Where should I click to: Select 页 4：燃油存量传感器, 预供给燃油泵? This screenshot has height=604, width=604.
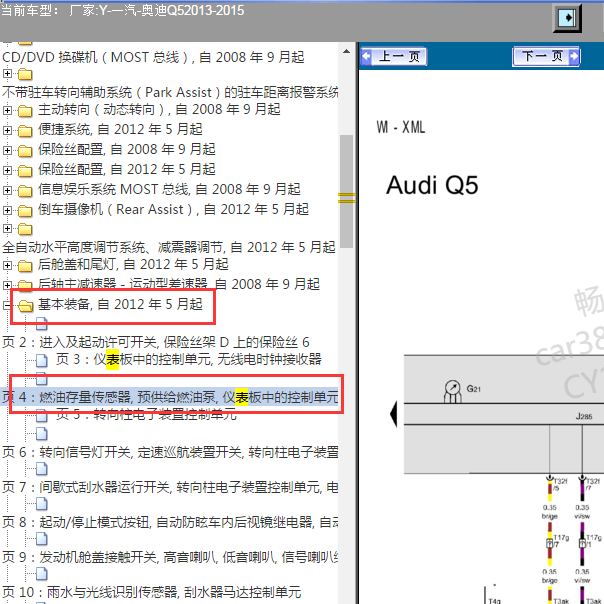(170, 397)
